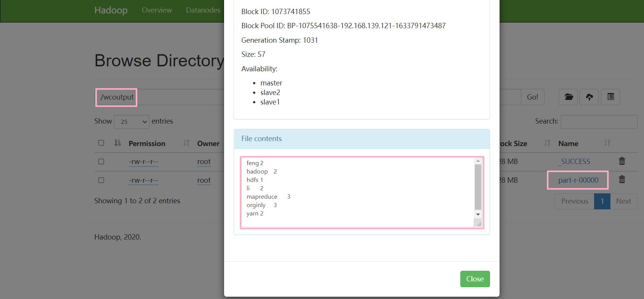Click the text area resize handle
Viewport: 644px width, 299px height.
click(479, 223)
